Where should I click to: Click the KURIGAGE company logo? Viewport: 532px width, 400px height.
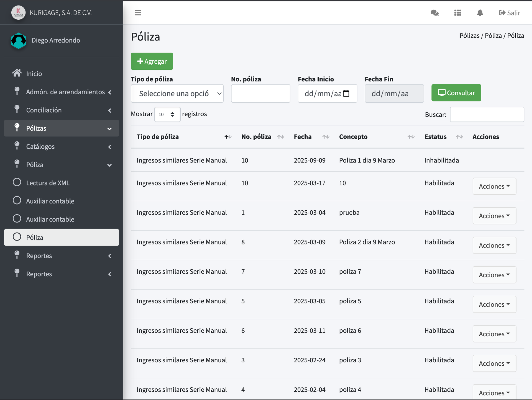[18, 13]
